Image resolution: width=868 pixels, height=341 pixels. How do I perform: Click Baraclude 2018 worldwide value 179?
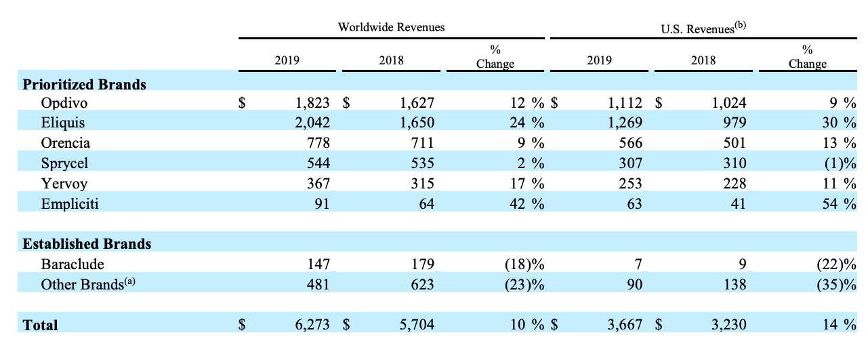421,264
